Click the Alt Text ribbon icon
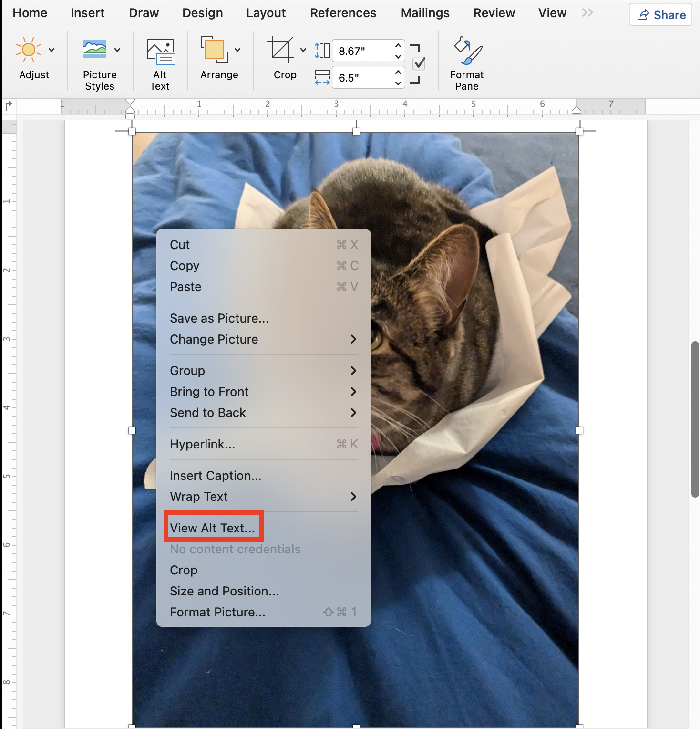The width and height of the screenshot is (700, 729). coord(160,52)
